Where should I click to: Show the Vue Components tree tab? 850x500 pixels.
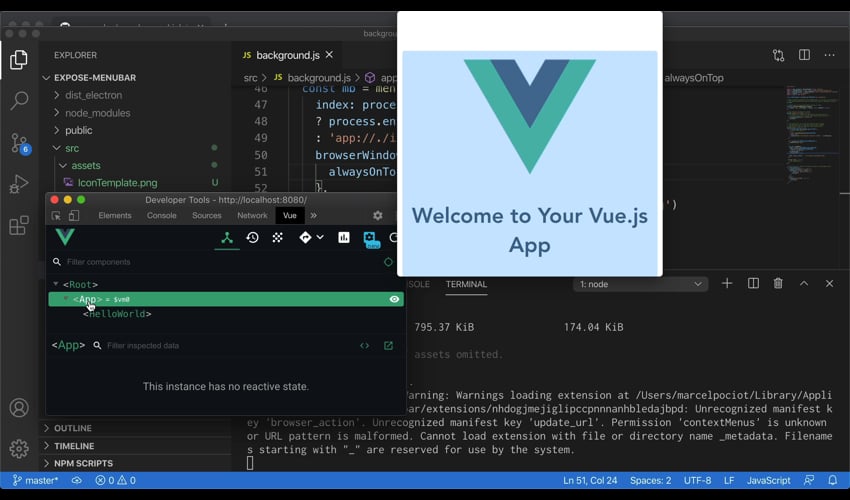pyautogui.click(x=227, y=238)
